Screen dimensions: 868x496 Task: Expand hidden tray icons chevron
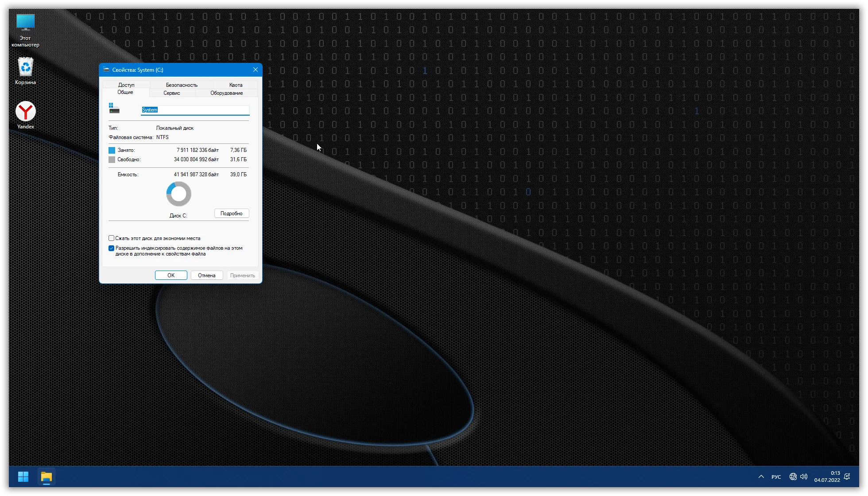click(x=761, y=477)
